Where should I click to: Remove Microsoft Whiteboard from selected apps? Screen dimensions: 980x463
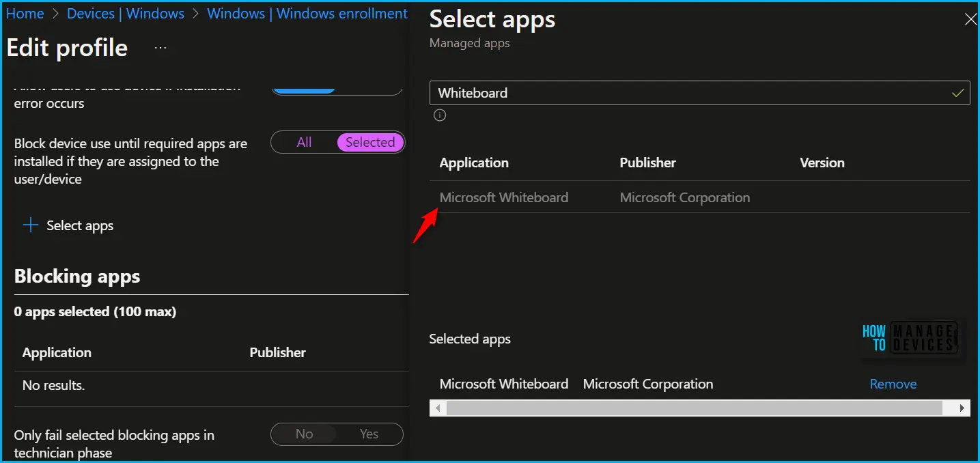tap(893, 384)
